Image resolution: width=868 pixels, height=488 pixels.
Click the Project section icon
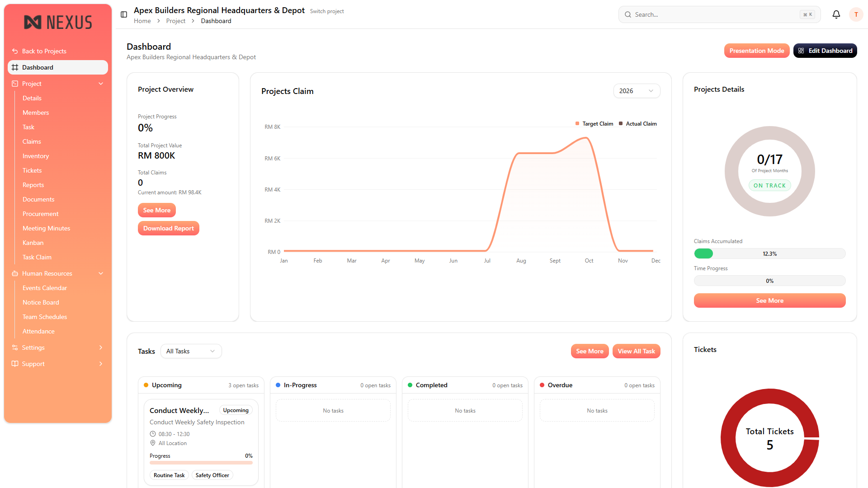(15, 84)
